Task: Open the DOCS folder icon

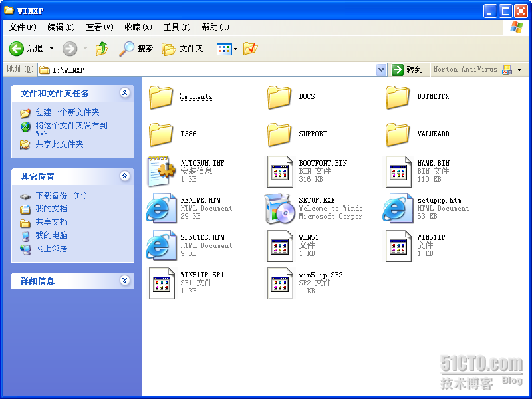Action: click(279, 97)
